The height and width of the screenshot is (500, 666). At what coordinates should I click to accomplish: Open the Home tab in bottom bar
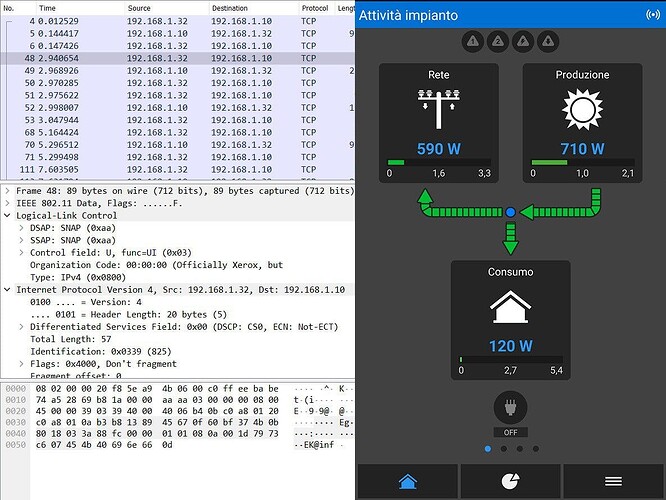click(x=408, y=481)
